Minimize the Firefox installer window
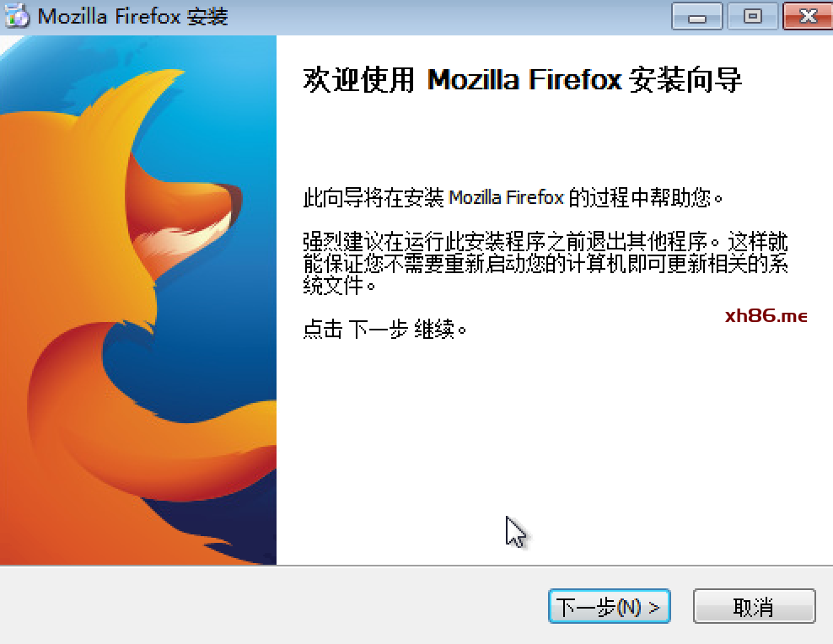 696,17
